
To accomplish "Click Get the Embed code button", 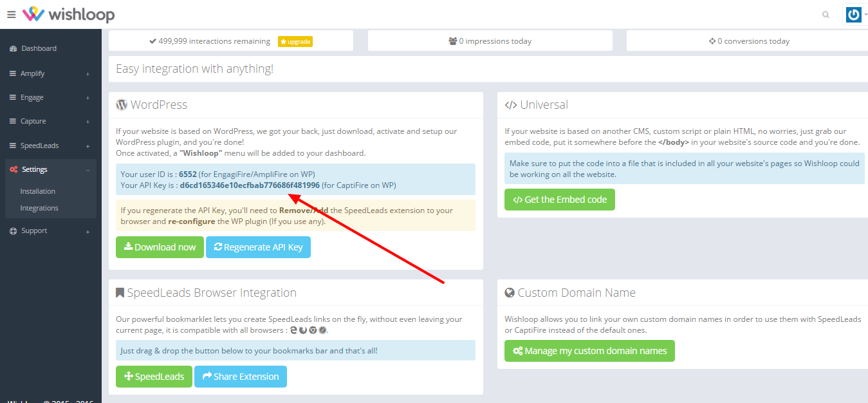I will [x=560, y=200].
